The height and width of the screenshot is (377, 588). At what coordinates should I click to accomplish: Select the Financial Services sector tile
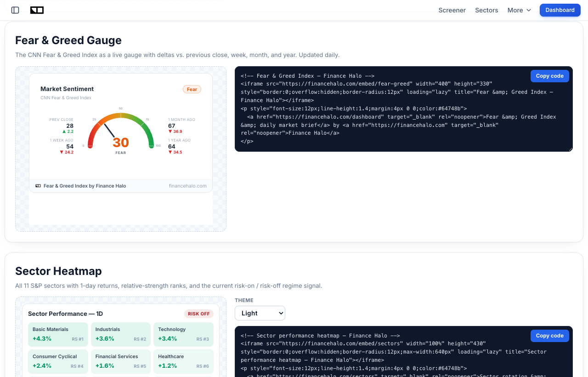[121, 361]
